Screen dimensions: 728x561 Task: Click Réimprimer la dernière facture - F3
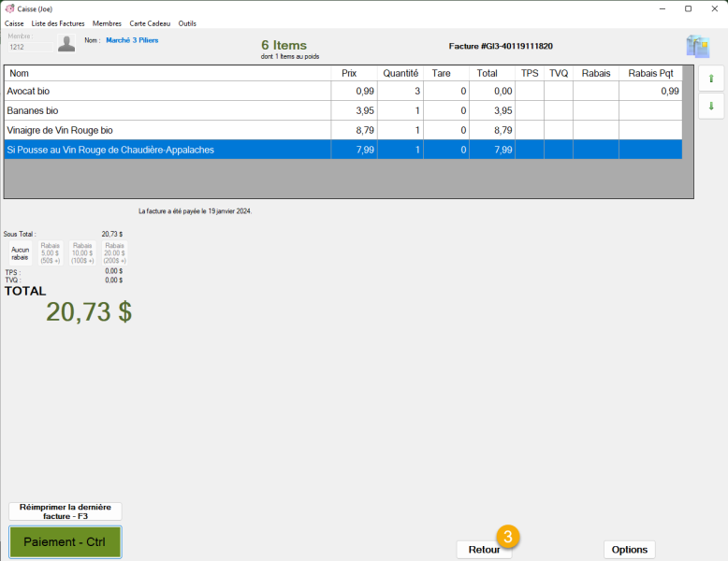(x=65, y=511)
